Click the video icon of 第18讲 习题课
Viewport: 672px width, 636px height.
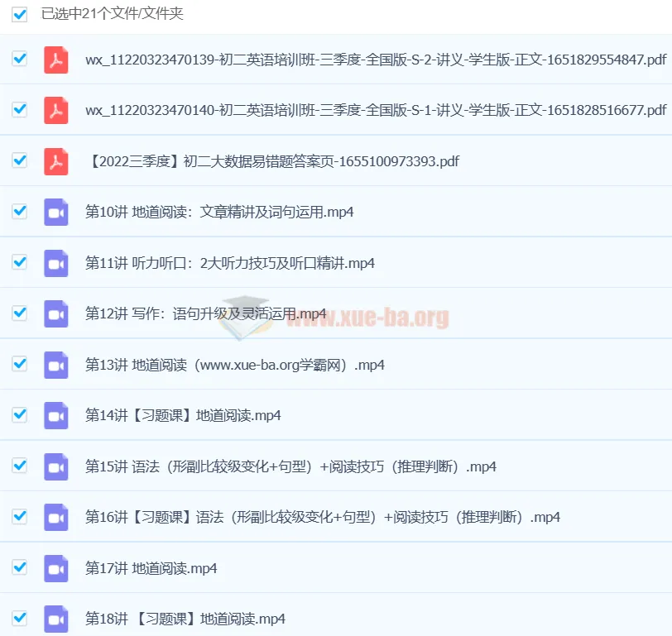pyautogui.click(x=56, y=619)
